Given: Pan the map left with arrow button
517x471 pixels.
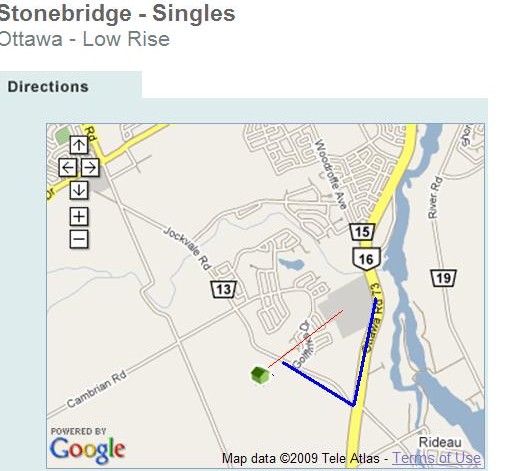Looking at the screenshot, I should [x=68, y=167].
